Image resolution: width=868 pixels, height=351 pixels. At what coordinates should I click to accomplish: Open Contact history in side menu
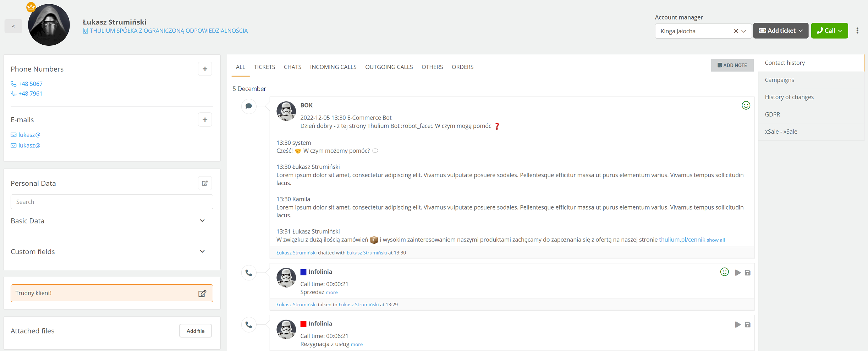point(811,63)
